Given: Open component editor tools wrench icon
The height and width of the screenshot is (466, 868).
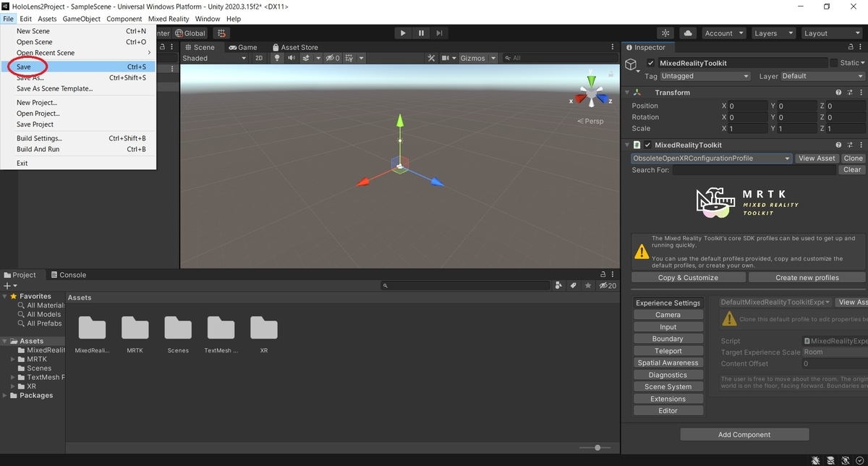Looking at the screenshot, I should click(431, 58).
